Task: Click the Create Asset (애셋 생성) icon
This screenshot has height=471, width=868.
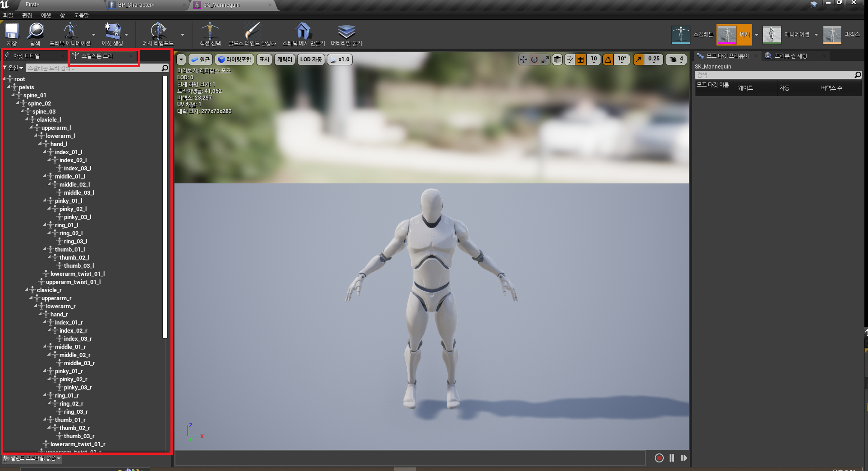Action: (x=112, y=32)
